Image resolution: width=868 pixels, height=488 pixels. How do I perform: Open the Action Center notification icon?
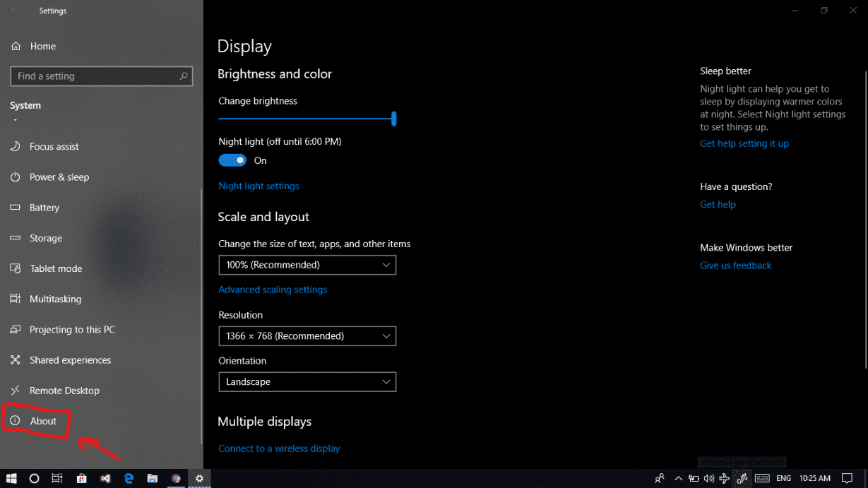point(848,478)
